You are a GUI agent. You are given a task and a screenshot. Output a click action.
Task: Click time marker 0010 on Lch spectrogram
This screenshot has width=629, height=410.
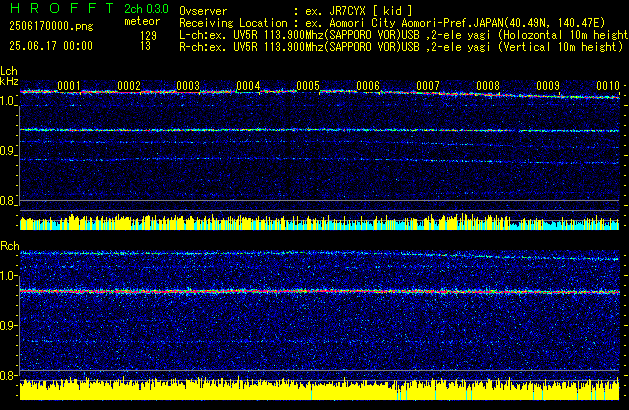(x=608, y=85)
